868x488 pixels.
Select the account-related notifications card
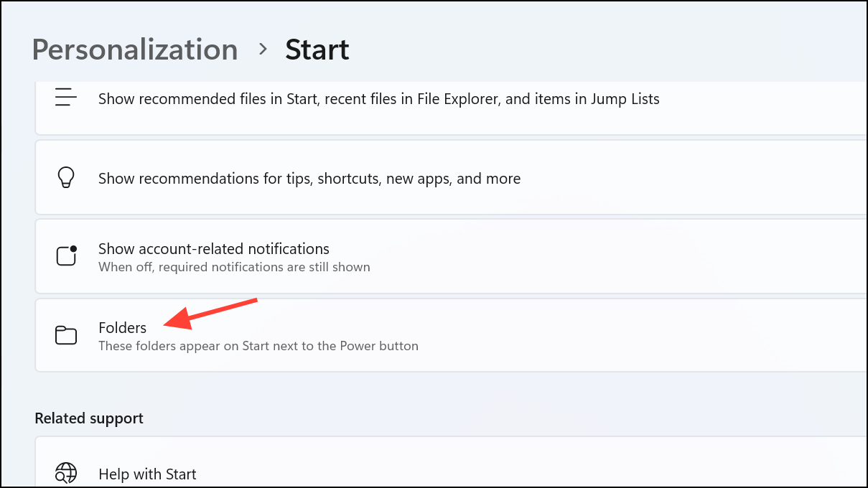[452, 256]
